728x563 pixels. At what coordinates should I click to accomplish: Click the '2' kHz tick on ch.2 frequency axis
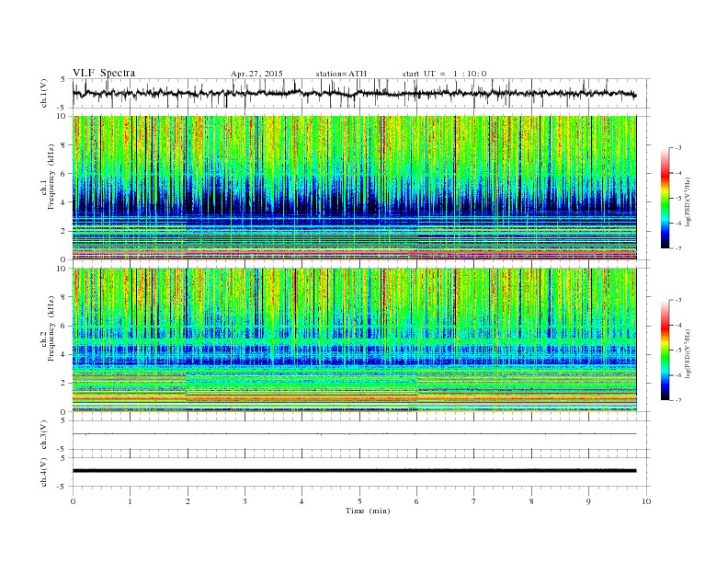(64, 384)
